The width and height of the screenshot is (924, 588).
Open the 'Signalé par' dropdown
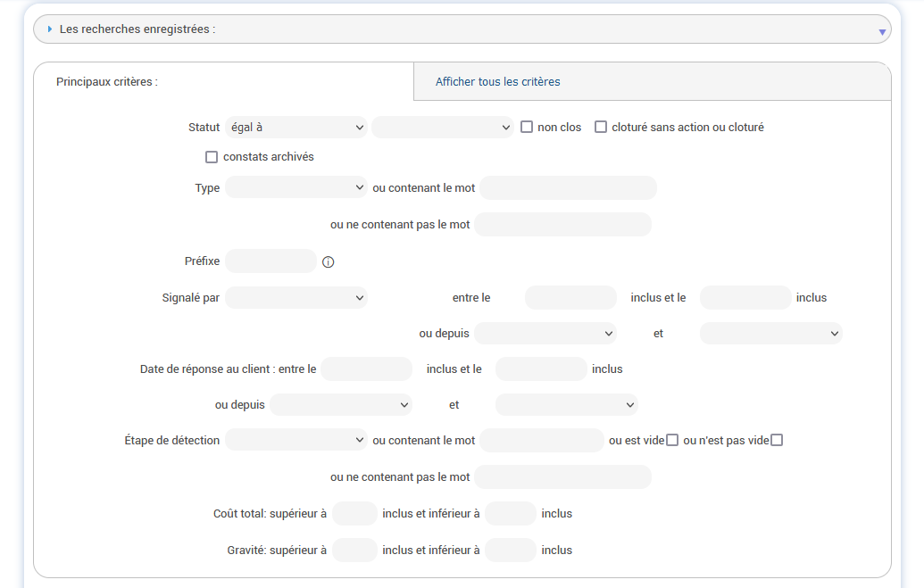coord(296,297)
